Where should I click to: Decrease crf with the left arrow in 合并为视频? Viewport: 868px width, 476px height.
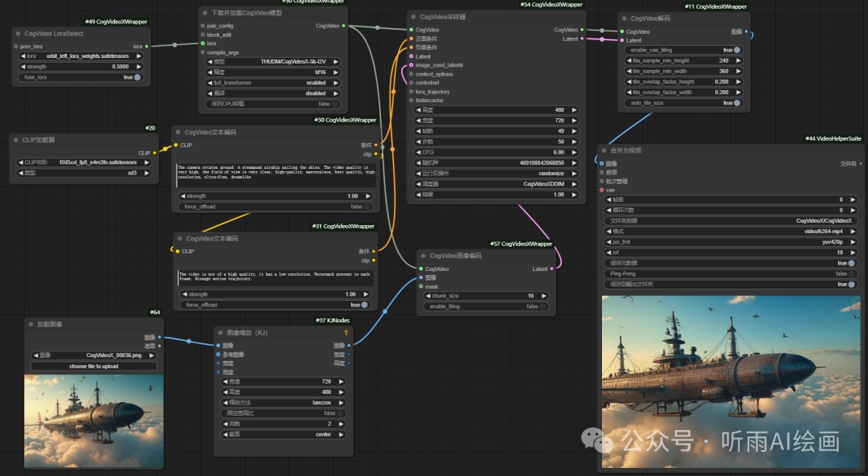click(x=609, y=252)
